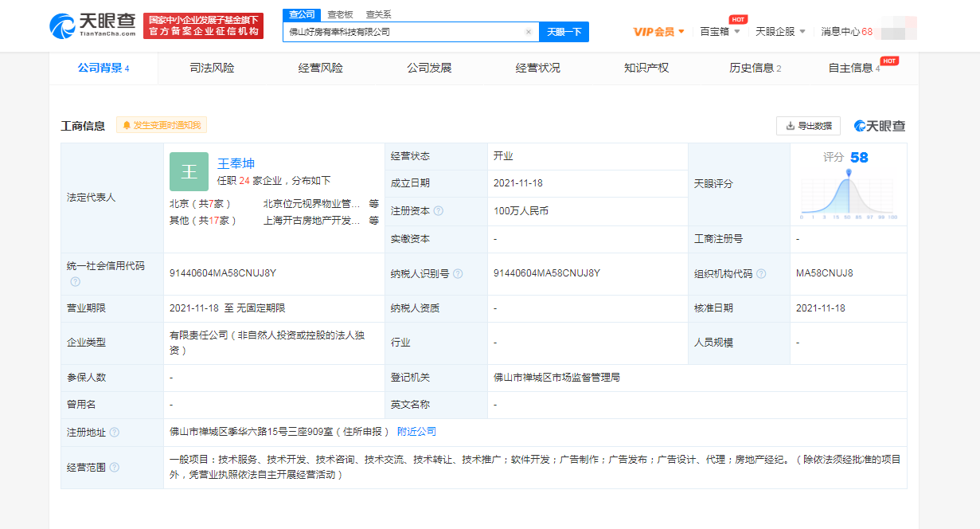This screenshot has width=980, height=529.
Task: Click help icon next to 注册资本
Action: point(439,211)
